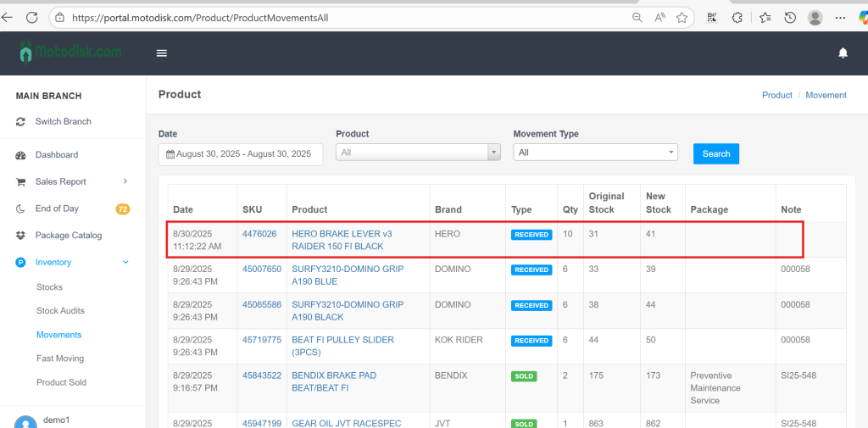This screenshot has height=428, width=868.
Task: Collapse the Inventory sidebar section
Action: point(125,263)
